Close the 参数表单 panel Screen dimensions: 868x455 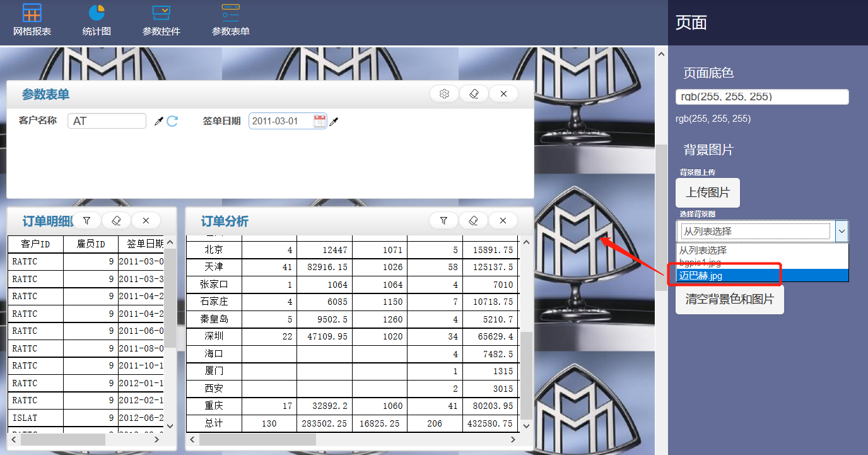(503, 94)
